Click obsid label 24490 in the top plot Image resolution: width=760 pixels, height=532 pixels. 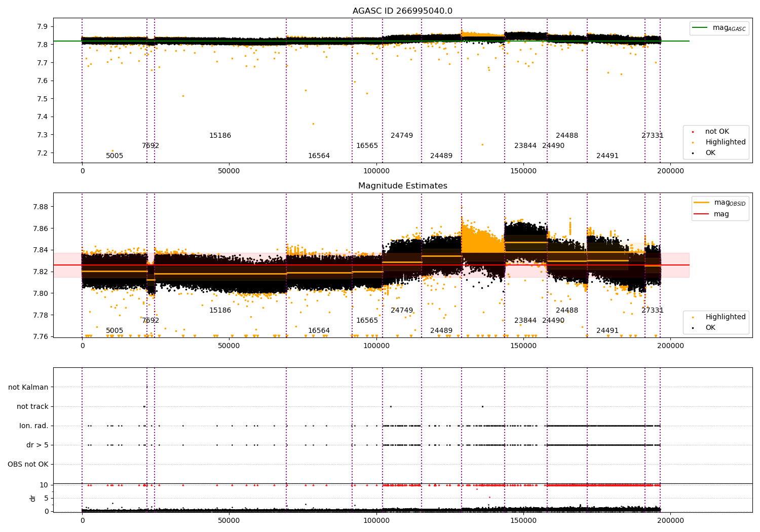pos(553,146)
